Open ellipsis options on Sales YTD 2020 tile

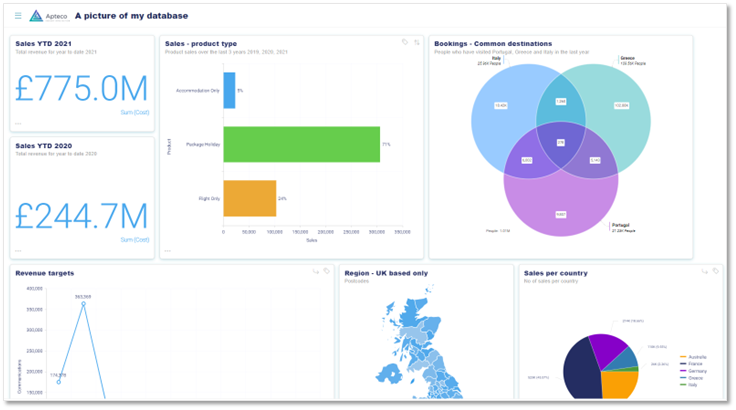[x=18, y=250]
